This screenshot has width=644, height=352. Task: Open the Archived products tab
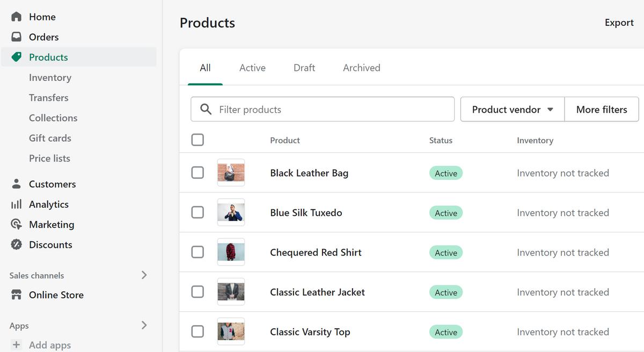click(x=361, y=68)
